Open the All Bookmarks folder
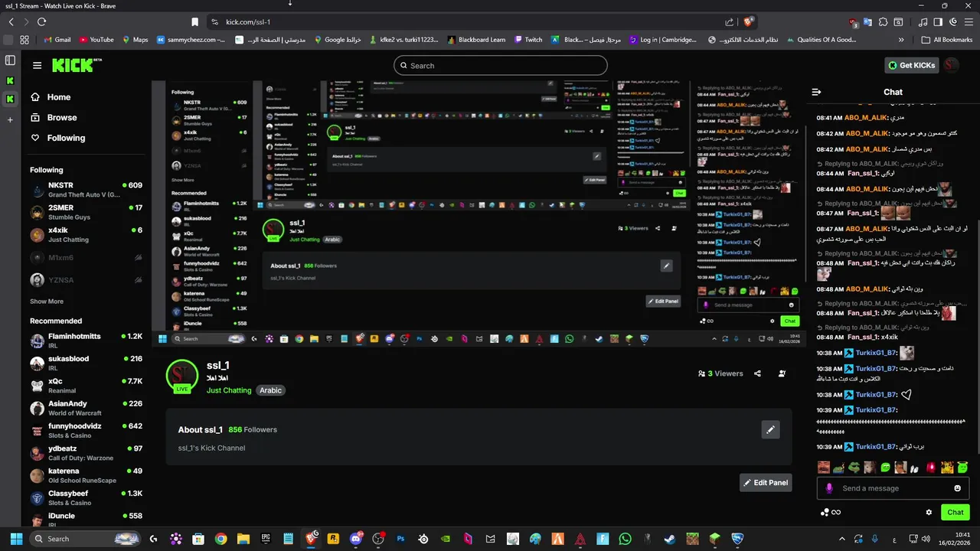Image resolution: width=980 pixels, height=551 pixels. [946, 40]
